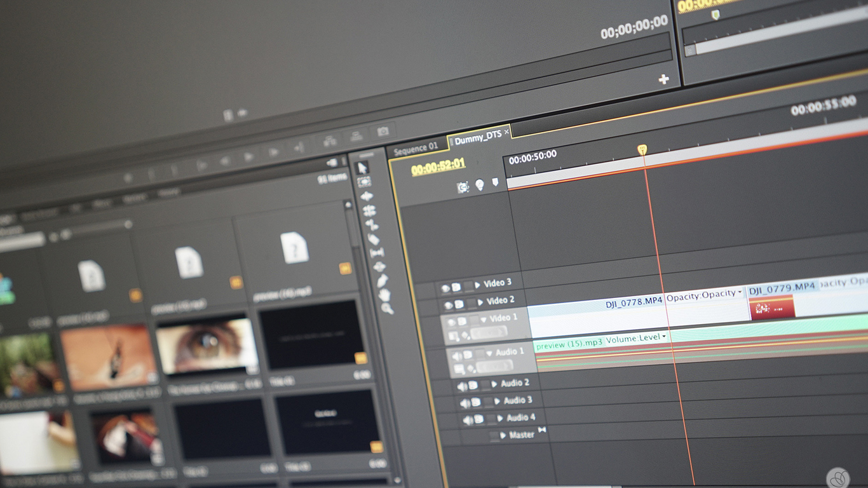Click the Export Frame camera icon
Viewport: 868px width, 488px height.
click(x=383, y=132)
